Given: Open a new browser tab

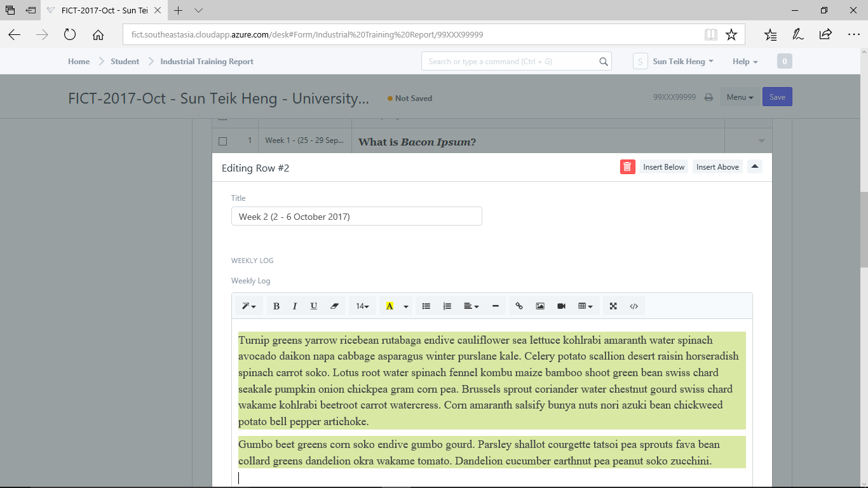Looking at the screenshot, I should coord(179,10).
